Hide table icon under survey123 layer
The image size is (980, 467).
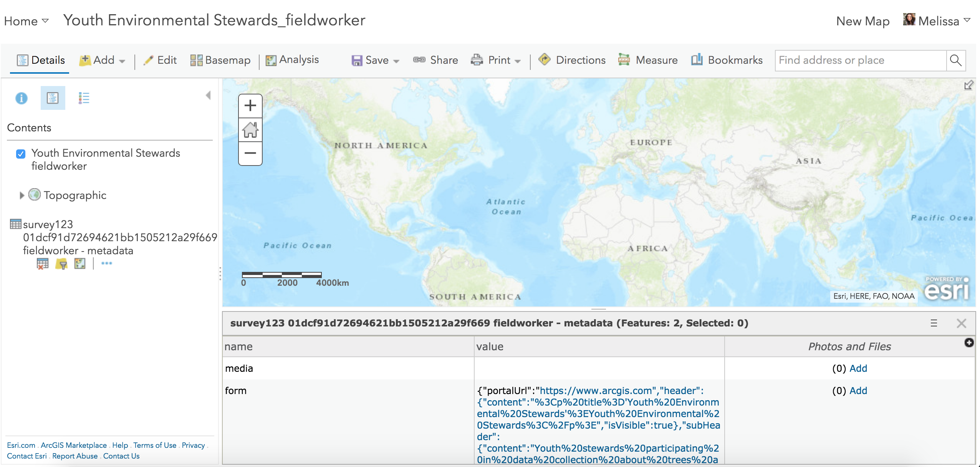tap(43, 263)
